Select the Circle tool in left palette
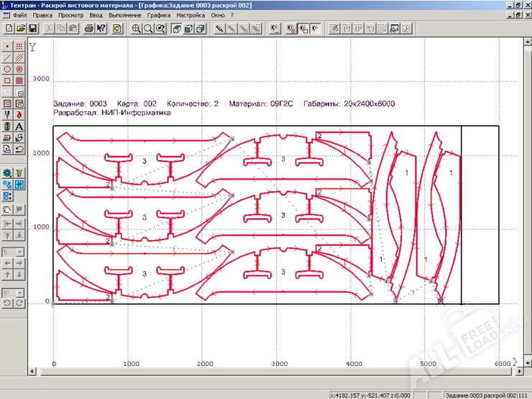This screenshot has height=399, width=532. (7, 69)
